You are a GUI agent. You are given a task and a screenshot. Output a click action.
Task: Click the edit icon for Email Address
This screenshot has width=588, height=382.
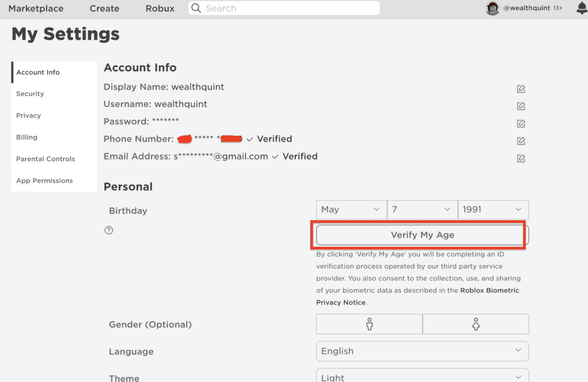coord(521,159)
